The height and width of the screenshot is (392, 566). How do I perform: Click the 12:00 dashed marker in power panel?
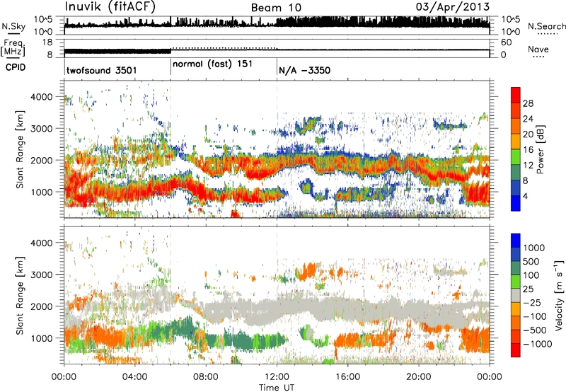tap(277, 149)
